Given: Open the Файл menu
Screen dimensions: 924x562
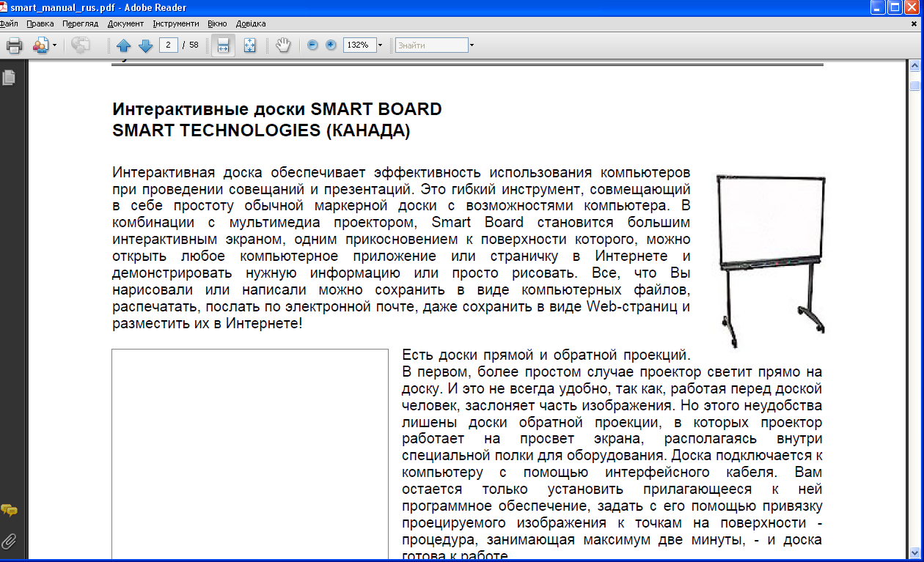Looking at the screenshot, I should click(x=9, y=23).
